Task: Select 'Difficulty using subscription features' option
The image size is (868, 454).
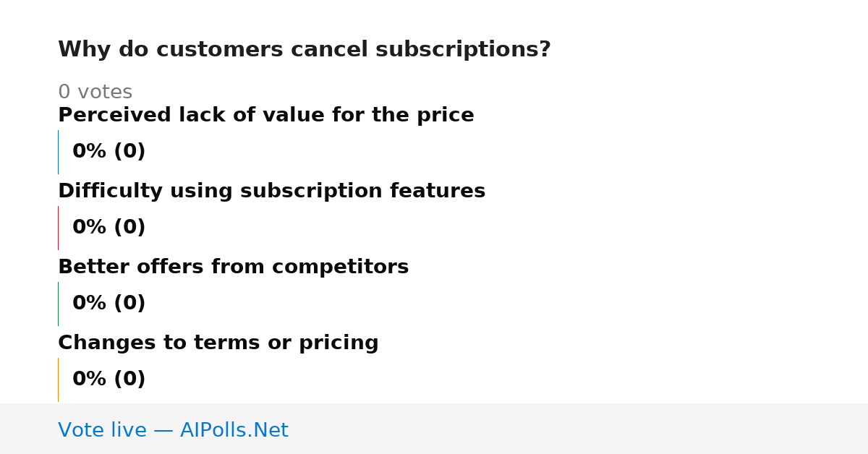Action: [x=271, y=192]
